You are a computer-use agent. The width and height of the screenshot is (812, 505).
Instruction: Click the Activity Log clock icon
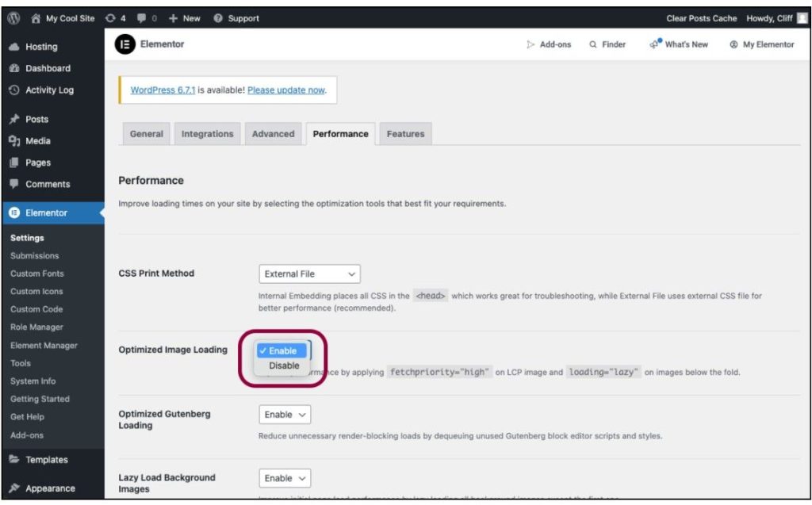[14, 90]
